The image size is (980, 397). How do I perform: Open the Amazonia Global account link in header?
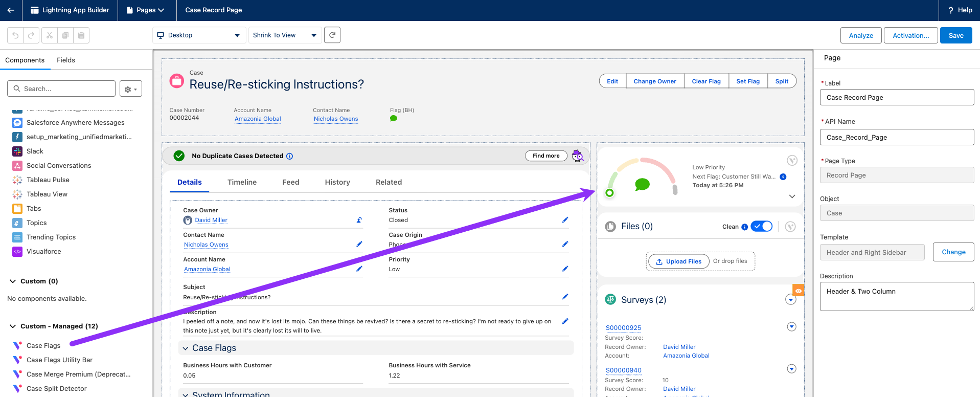click(x=258, y=119)
